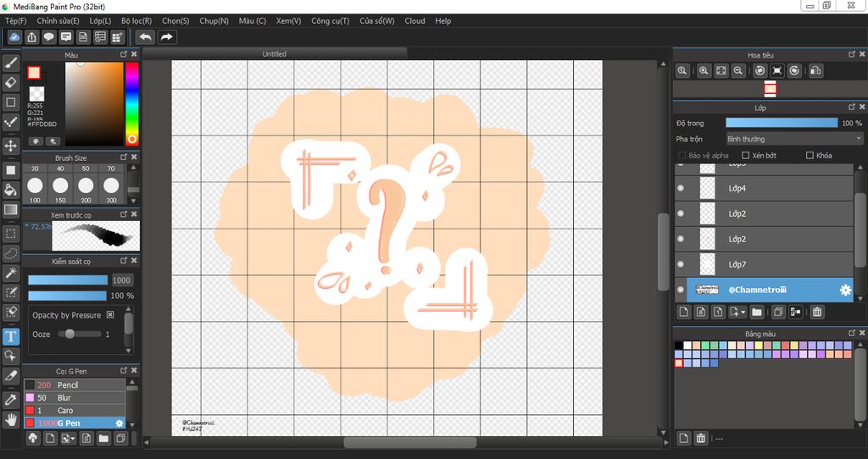The height and width of the screenshot is (459, 868).
Task: Select the Gradient tool
Action: coord(10,209)
